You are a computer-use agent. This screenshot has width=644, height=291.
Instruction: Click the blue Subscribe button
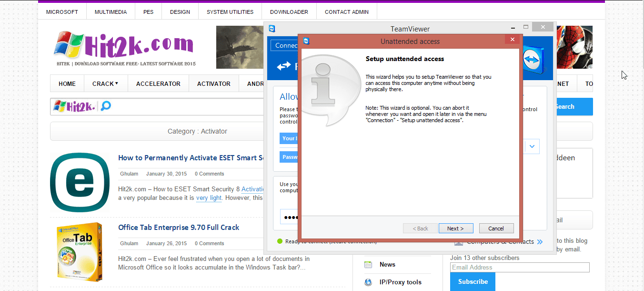click(x=473, y=281)
